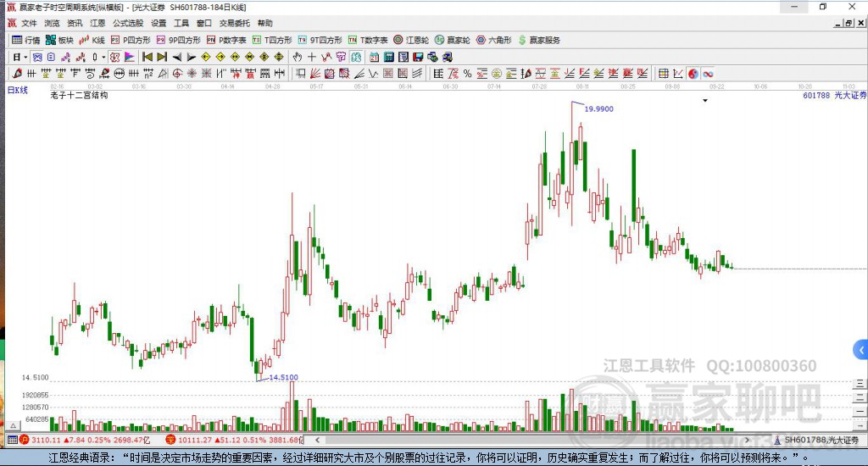Select the hand pan tool
Screen dimensions: 868x466
[298, 57]
